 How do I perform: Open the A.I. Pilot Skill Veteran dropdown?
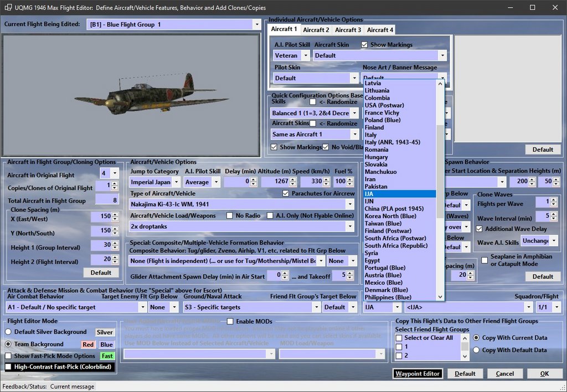[x=305, y=55]
